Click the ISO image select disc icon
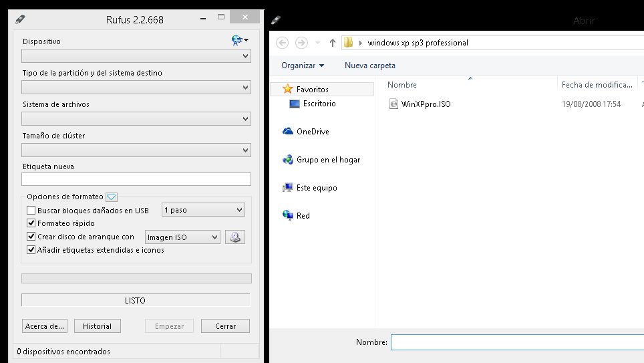 pyautogui.click(x=235, y=237)
